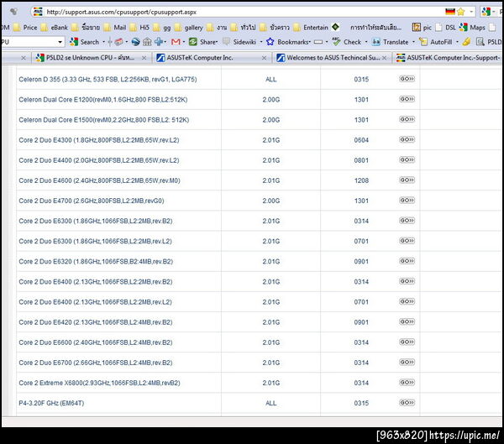Expand the AutoFill dropdown arrow
Image resolution: width=504 pixels, height=444 pixels.
point(457,42)
